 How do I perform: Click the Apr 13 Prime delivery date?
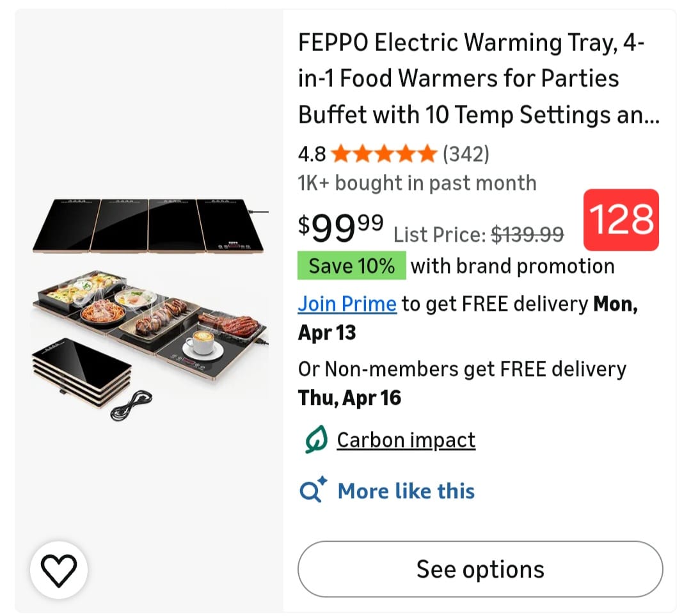coord(327,333)
